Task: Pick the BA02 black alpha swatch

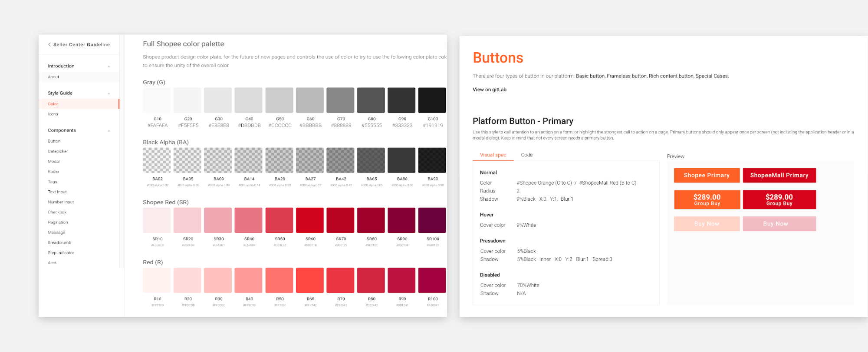Action: [157, 160]
